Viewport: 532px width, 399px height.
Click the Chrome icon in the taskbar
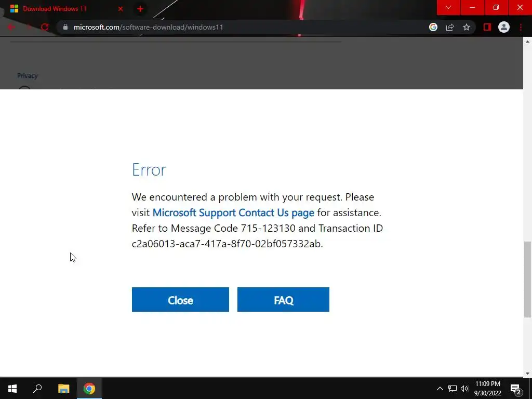pyautogui.click(x=89, y=389)
